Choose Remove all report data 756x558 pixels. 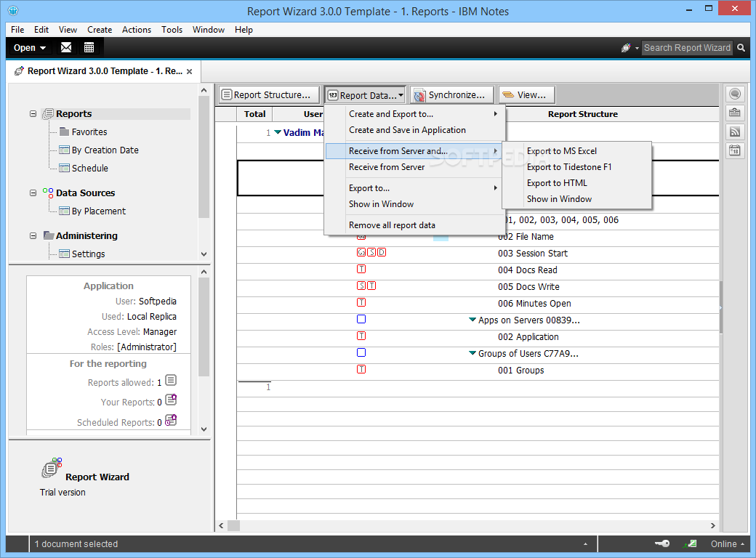(414, 225)
